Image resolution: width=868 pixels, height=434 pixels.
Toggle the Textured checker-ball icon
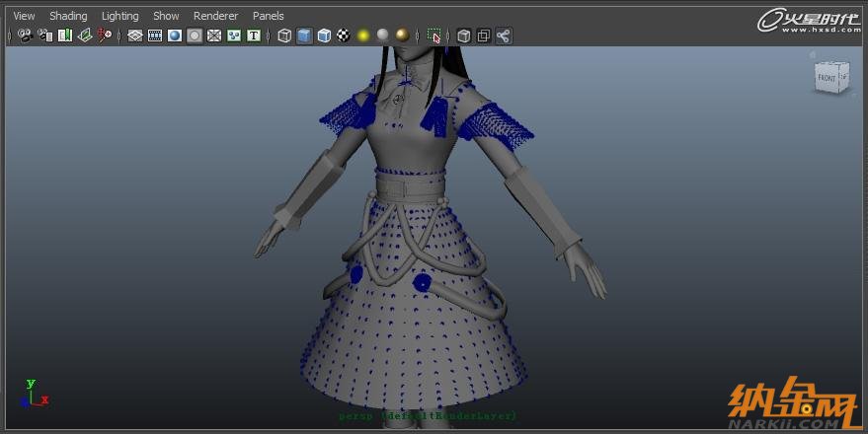coord(344,36)
